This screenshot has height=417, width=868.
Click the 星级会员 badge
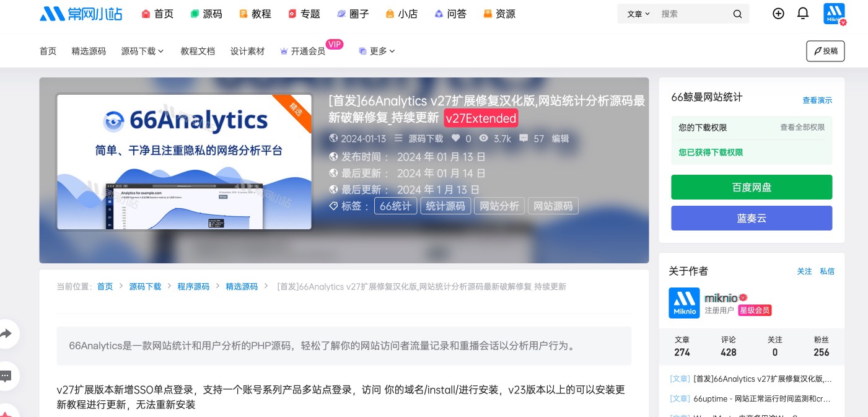coord(755,310)
